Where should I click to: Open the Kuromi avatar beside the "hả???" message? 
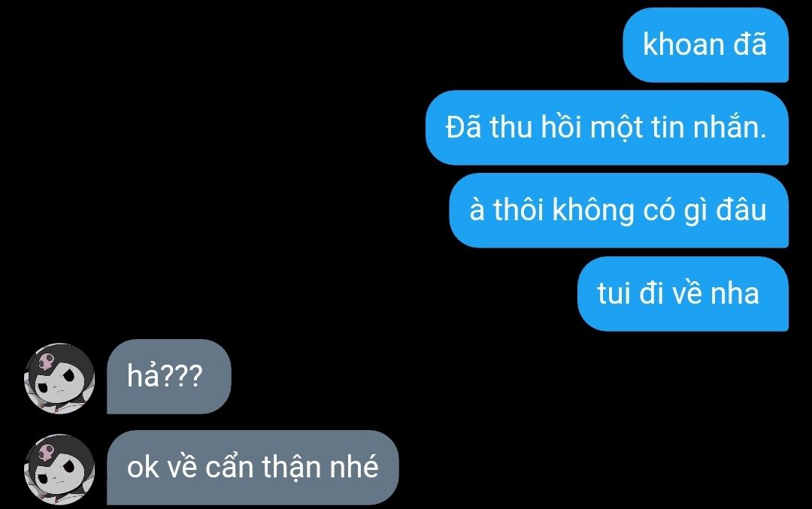(59, 378)
